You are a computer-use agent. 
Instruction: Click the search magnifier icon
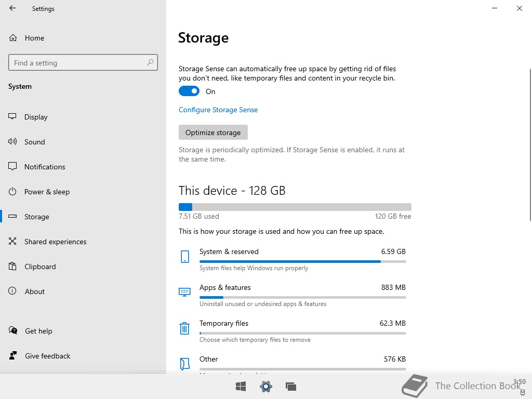pos(150,62)
